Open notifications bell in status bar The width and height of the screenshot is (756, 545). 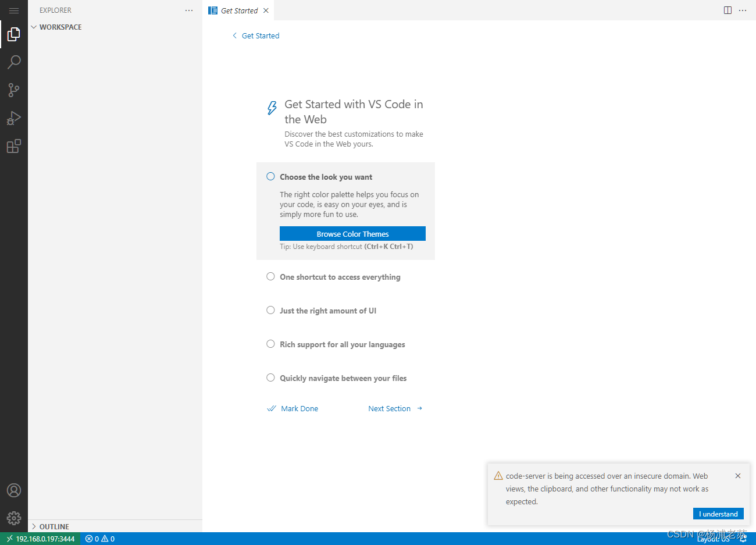[x=743, y=539]
